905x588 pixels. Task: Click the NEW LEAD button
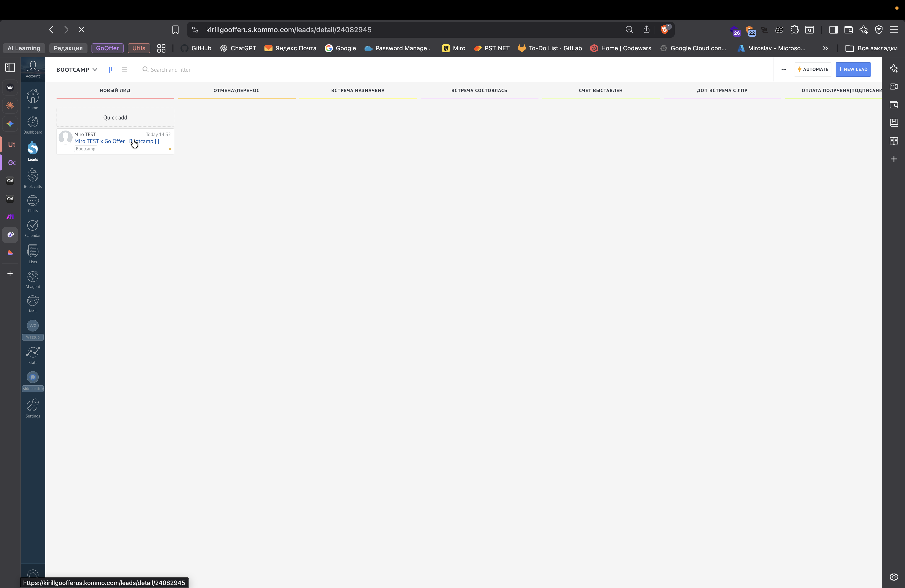point(853,70)
